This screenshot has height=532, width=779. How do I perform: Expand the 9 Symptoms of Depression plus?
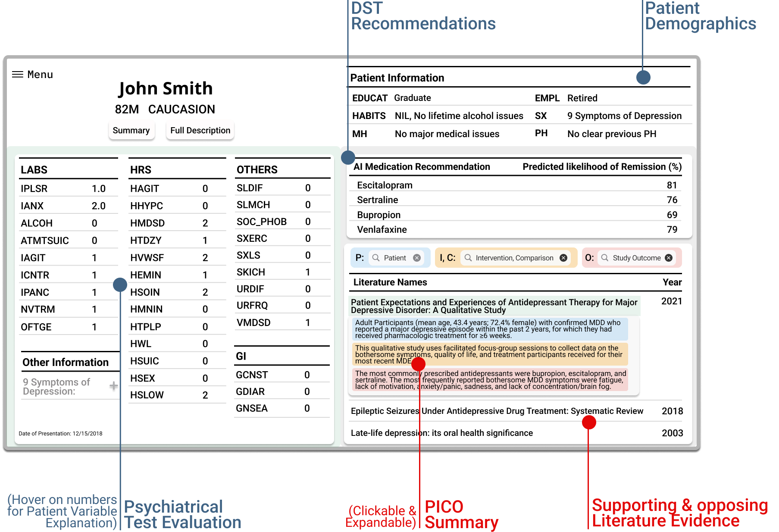click(113, 386)
